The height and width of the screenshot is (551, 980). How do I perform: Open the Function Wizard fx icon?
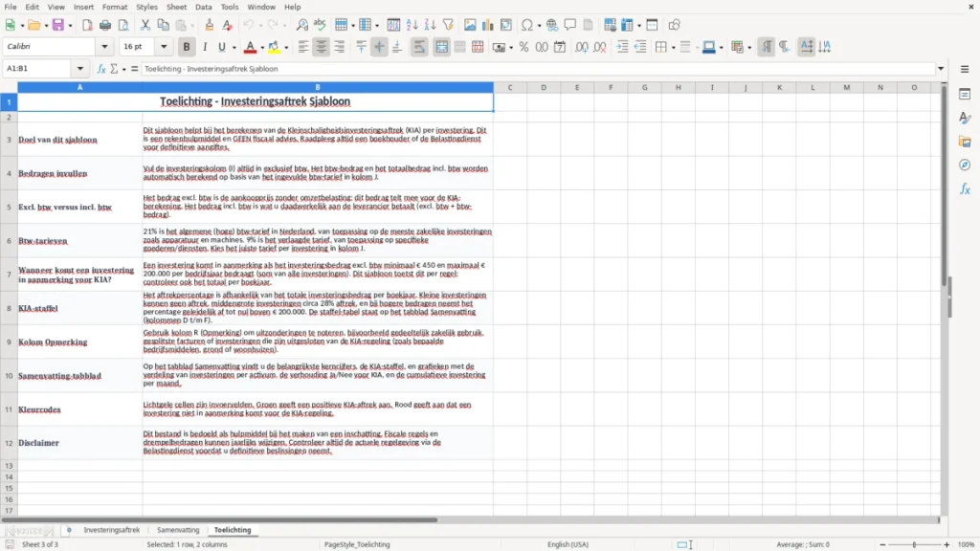(x=101, y=69)
